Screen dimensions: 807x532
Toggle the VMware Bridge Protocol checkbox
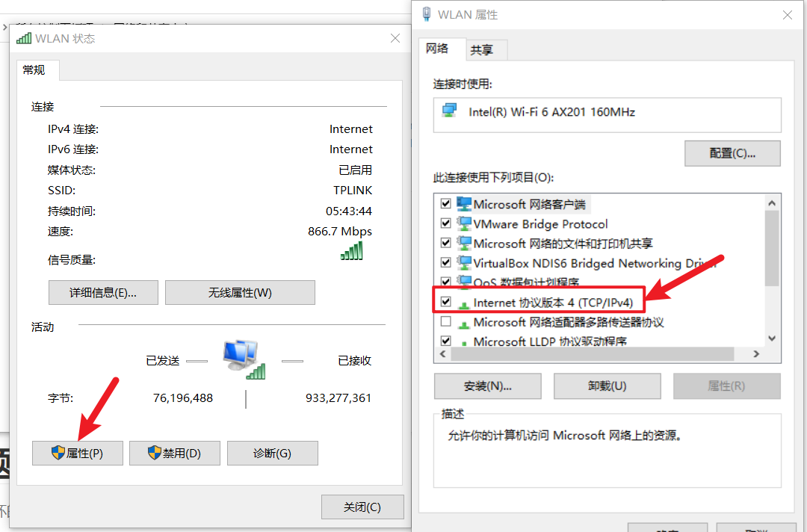[445, 223]
